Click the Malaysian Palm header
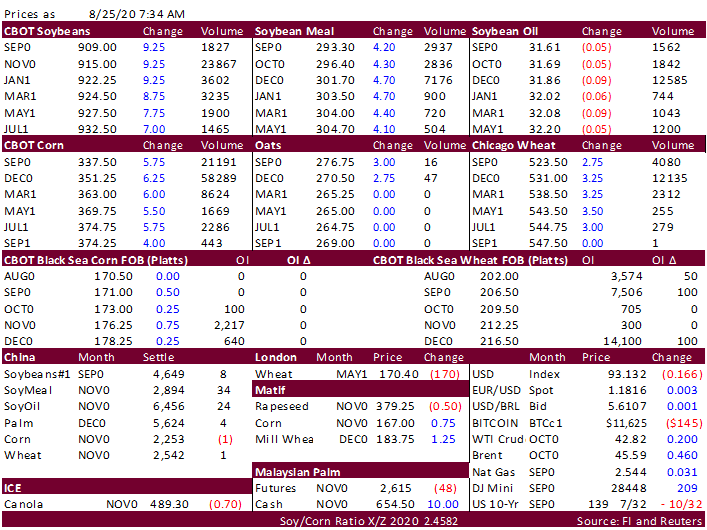 point(297,472)
